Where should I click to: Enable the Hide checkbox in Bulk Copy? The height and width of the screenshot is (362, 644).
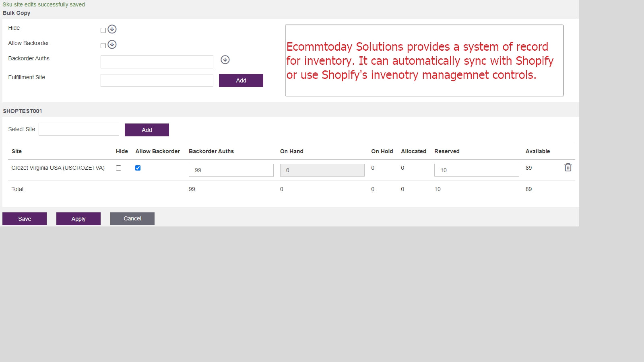coord(103,30)
